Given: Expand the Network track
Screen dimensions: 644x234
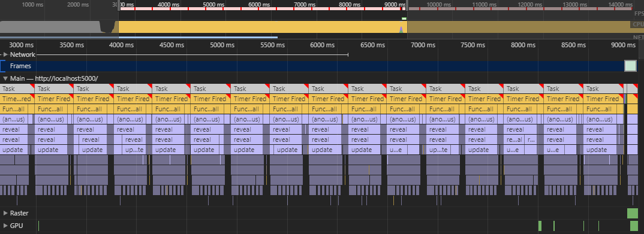Looking at the screenshot, I should (5, 54).
